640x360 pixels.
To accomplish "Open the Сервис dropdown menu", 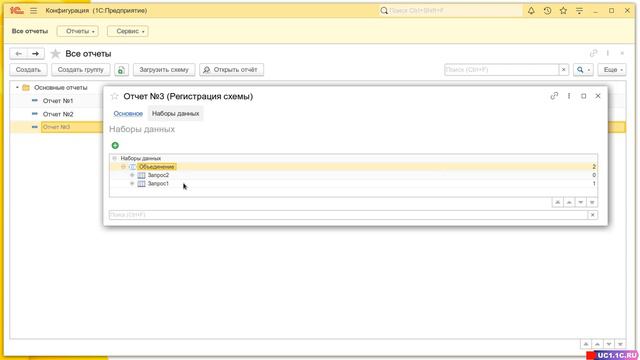I will point(128,31).
